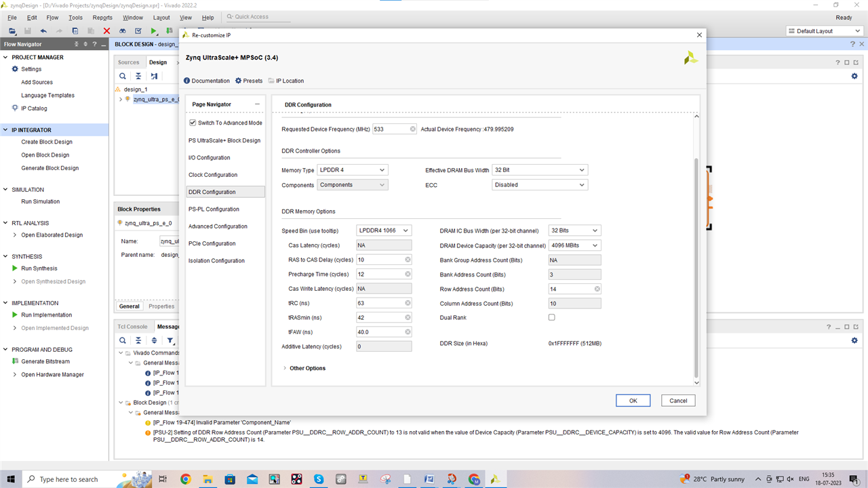The width and height of the screenshot is (868, 488).
Task: Open Presets gear in the dialog
Action: (249, 81)
